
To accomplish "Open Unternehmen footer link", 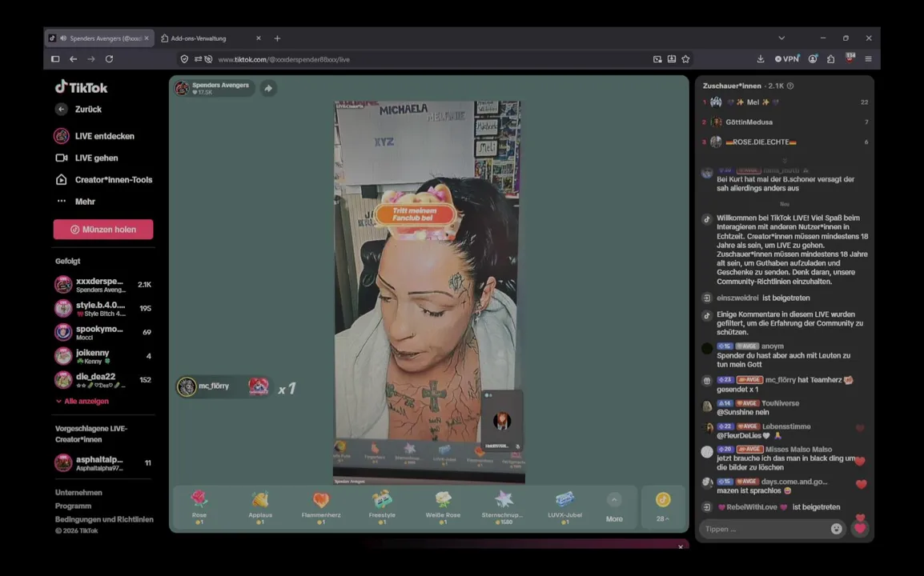I will [x=78, y=492].
